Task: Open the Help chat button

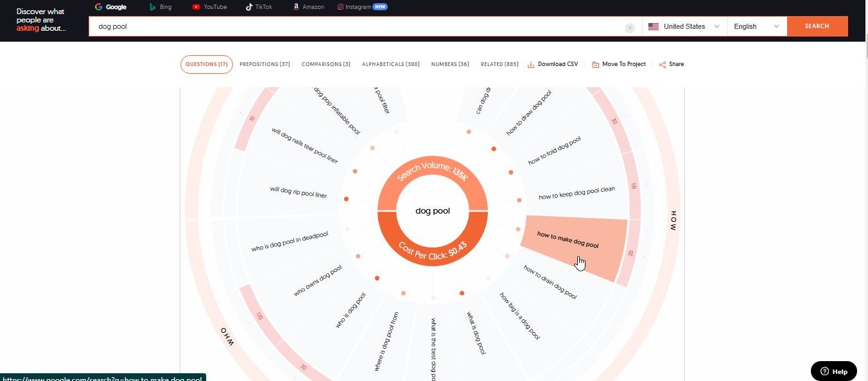Action: click(833, 371)
